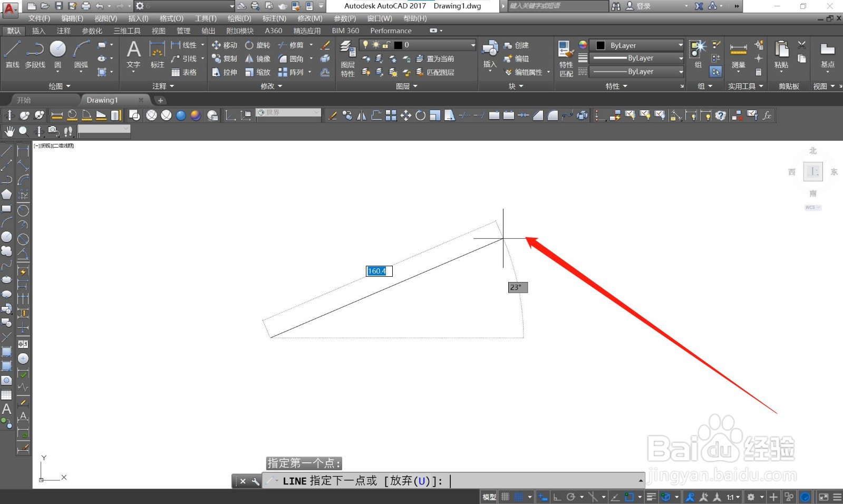Screen dimensions: 843x504
Task: Click the 基点 base point tool
Action: tap(827, 55)
